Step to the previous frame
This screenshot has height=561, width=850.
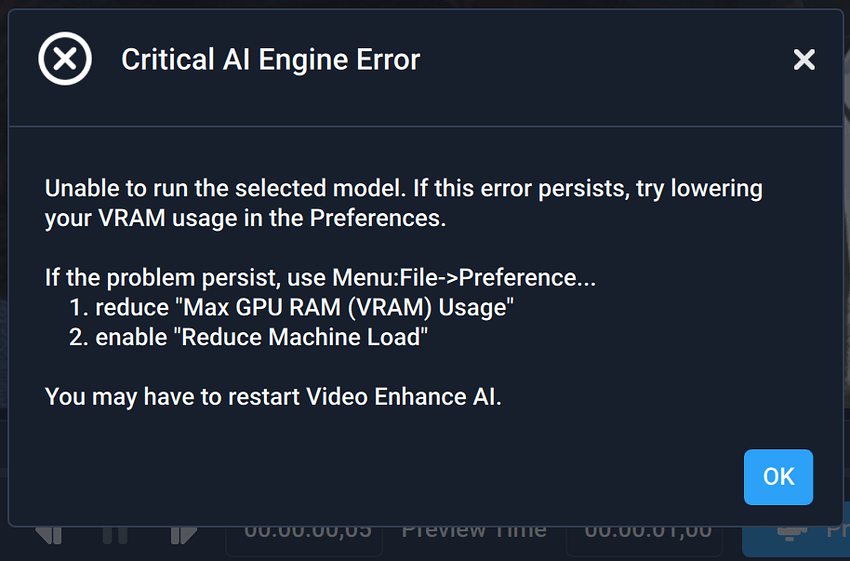click(x=49, y=534)
